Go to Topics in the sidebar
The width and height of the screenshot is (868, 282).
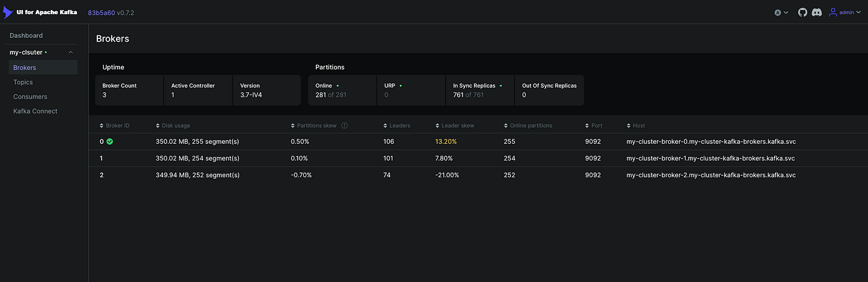point(23,82)
